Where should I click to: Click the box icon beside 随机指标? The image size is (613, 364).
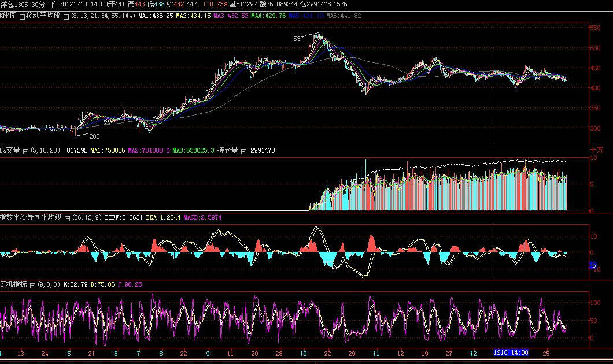(x=33, y=285)
